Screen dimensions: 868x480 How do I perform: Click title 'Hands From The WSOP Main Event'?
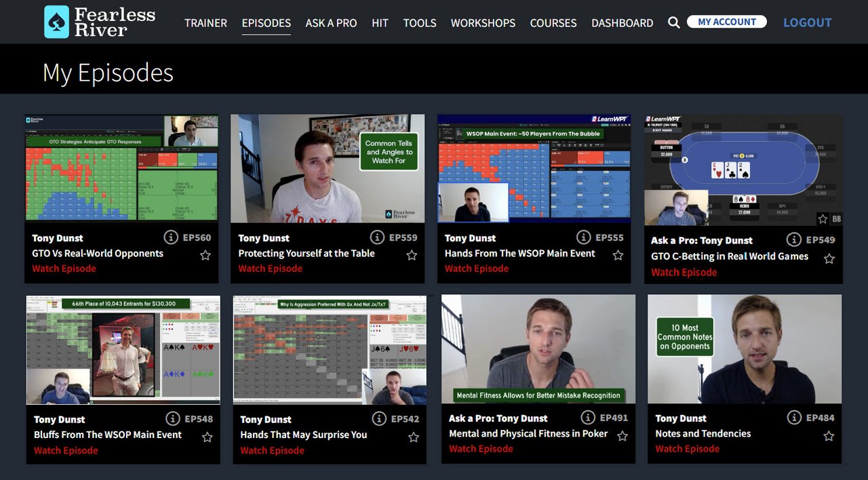click(519, 254)
